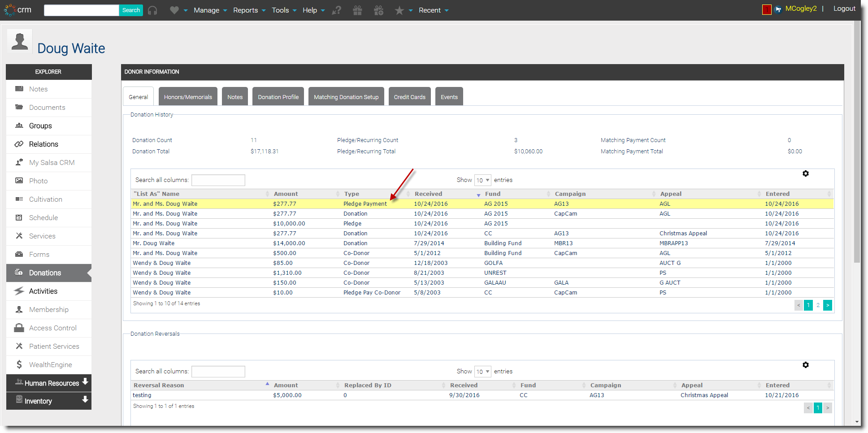Screen dimensions: 868x433
Task: Select the $14,000.00 Building Fund donation row
Action: pos(482,243)
